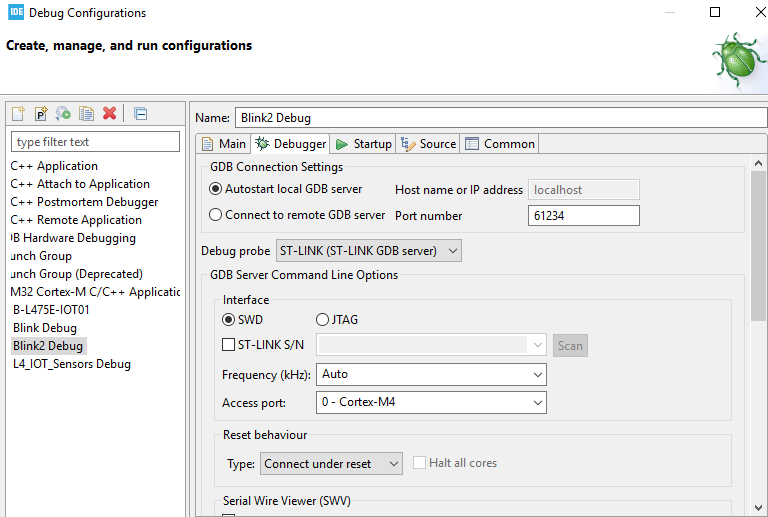Open the Frequency (kHz) dropdown

click(432, 375)
